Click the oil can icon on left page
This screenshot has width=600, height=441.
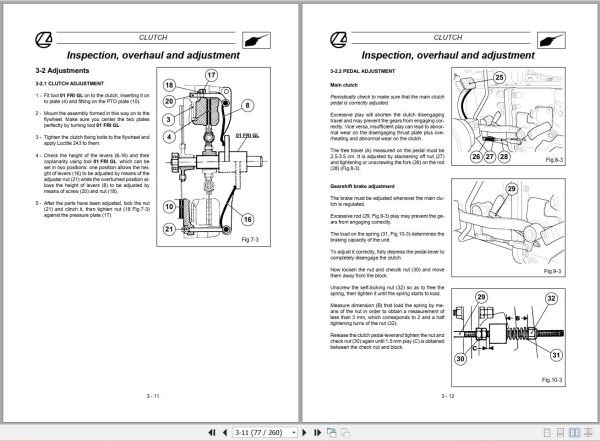pos(256,40)
